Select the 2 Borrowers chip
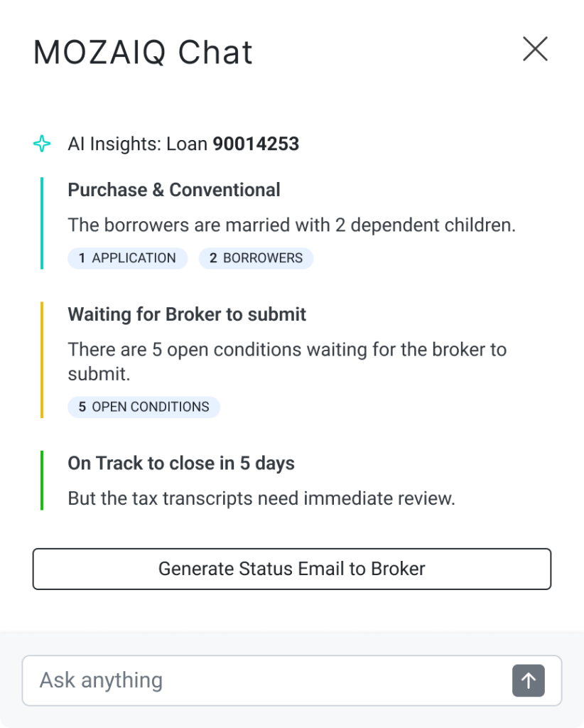584x728 pixels. [256, 258]
